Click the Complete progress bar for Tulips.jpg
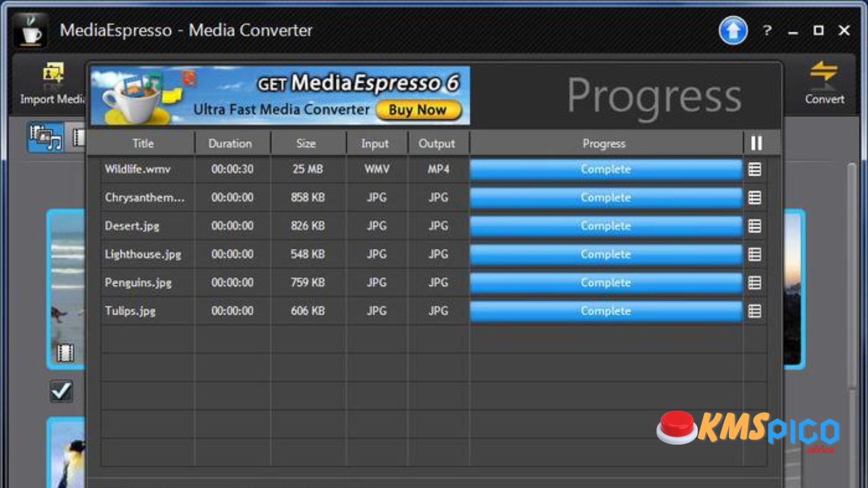Image resolution: width=868 pixels, height=488 pixels. click(606, 311)
